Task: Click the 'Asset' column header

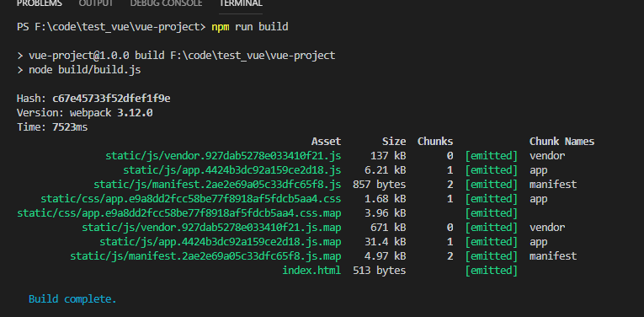Action: pos(326,142)
